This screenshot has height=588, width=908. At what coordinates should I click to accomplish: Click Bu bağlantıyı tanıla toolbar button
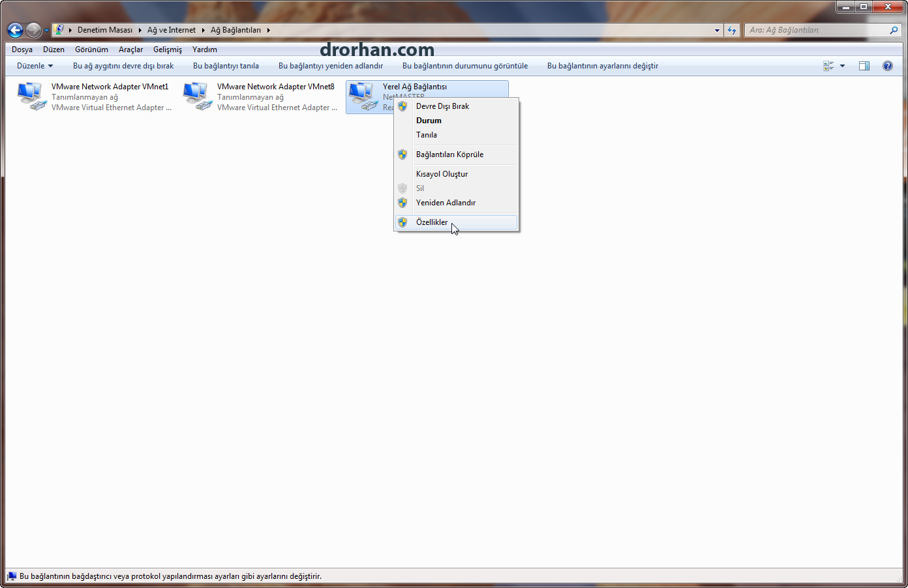click(x=226, y=66)
